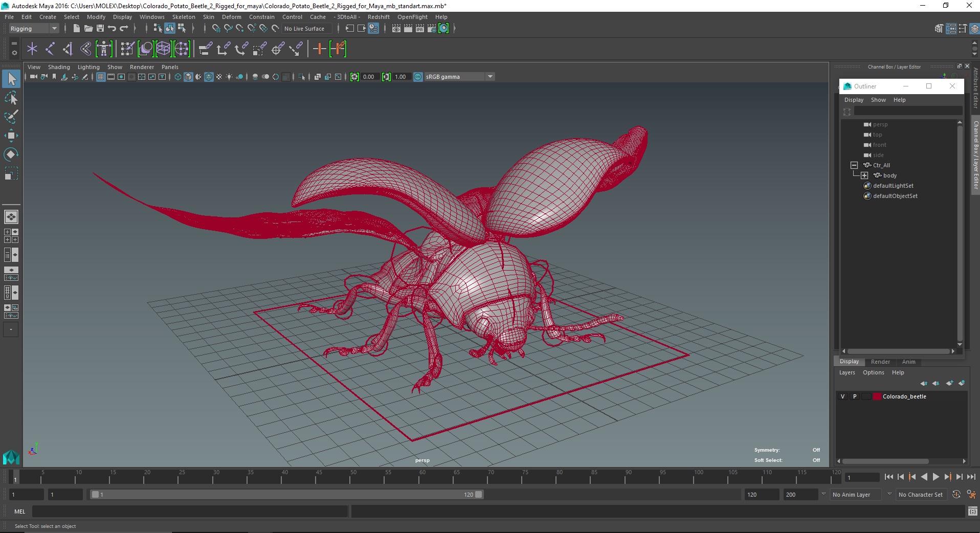980x533 pixels.
Task: Create a new scene file
Action: [x=76, y=29]
